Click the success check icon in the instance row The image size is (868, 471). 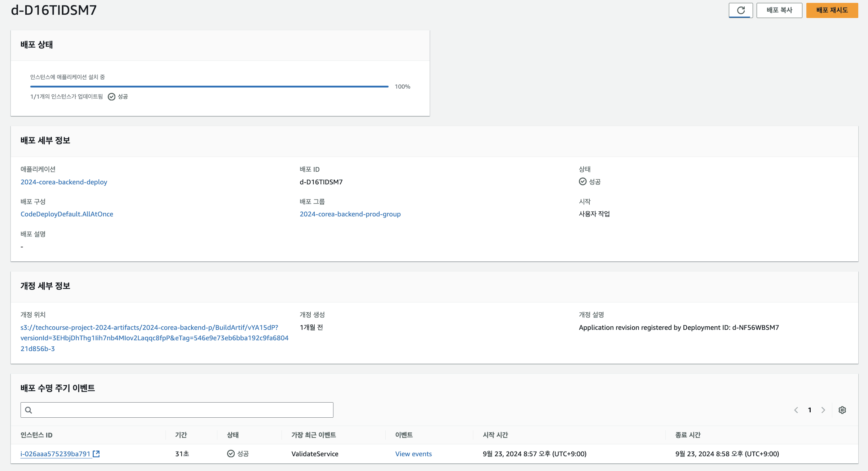(x=231, y=454)
